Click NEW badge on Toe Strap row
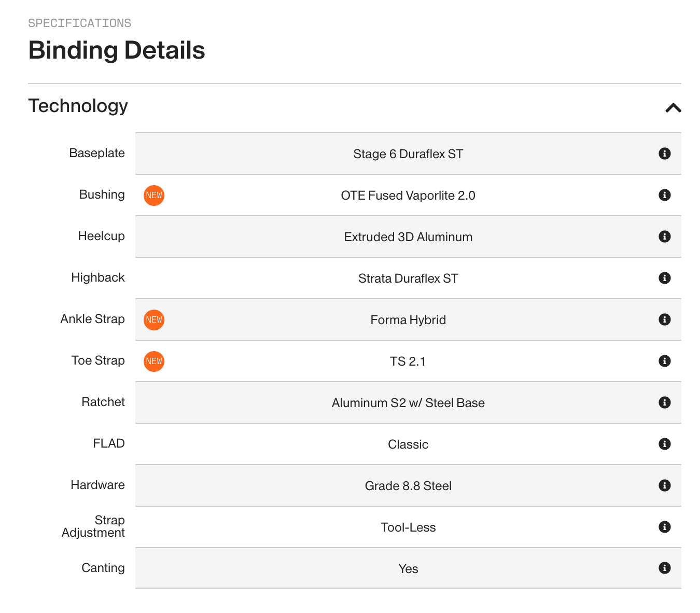 coord(154,361)
